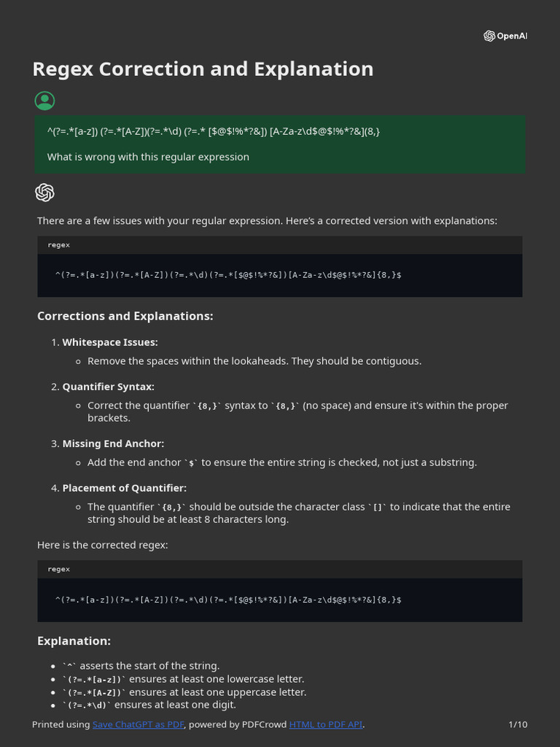Click the Regex Correction and Explanation title
560x747 pixels.
point(203,69)
